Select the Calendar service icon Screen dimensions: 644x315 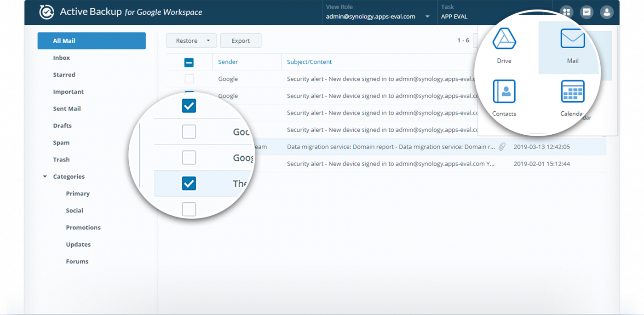(573, 91)
